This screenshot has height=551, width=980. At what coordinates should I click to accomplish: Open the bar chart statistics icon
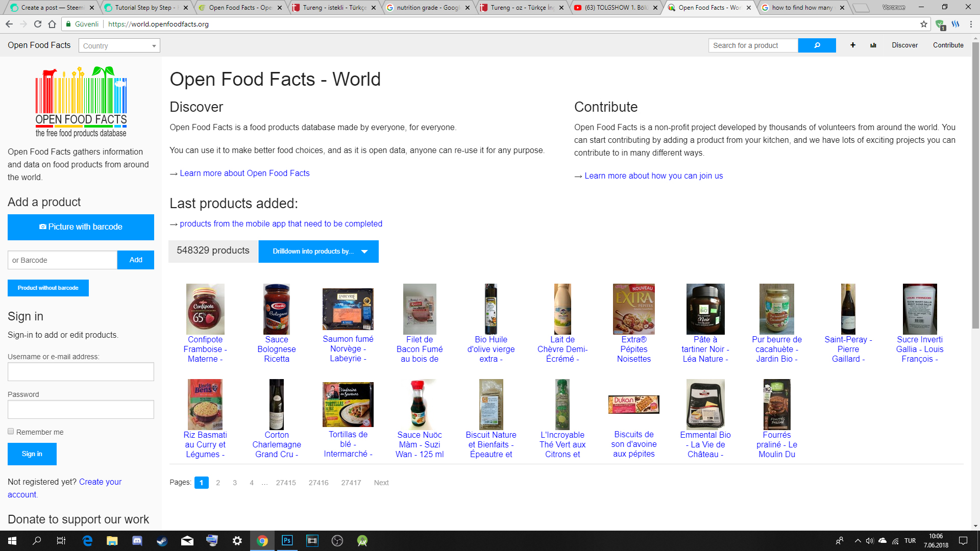tap(873, 45)
